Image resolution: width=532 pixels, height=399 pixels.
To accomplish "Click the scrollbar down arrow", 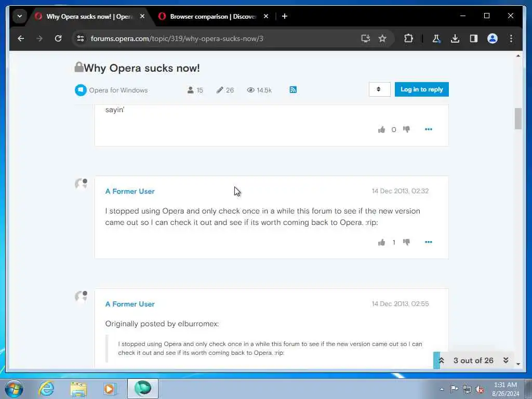I will (518, 364).
